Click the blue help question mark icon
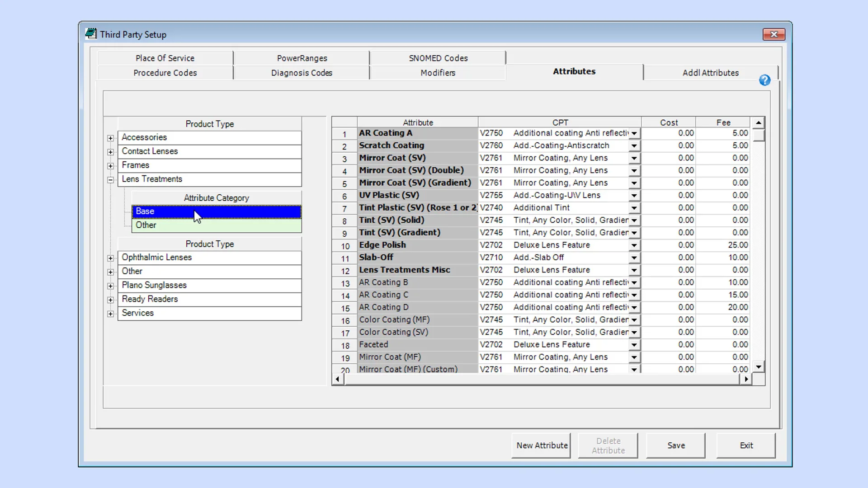Image resolution: width=868 pixels, height=488 pixels. (764, 80)
